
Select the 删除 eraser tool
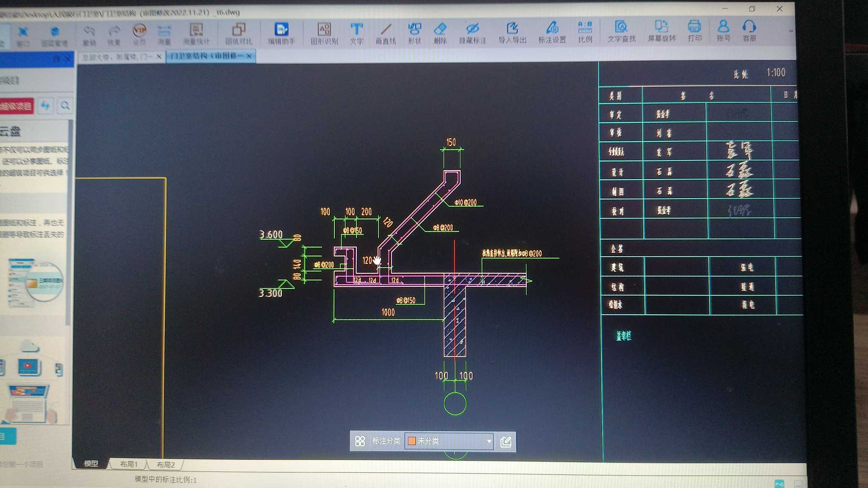tap(440, 33)
